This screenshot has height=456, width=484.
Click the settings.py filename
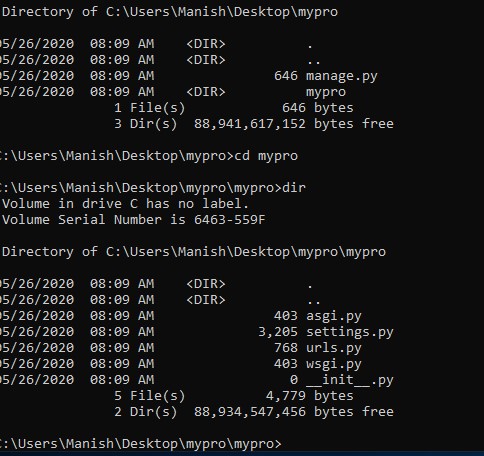point(350,332)
